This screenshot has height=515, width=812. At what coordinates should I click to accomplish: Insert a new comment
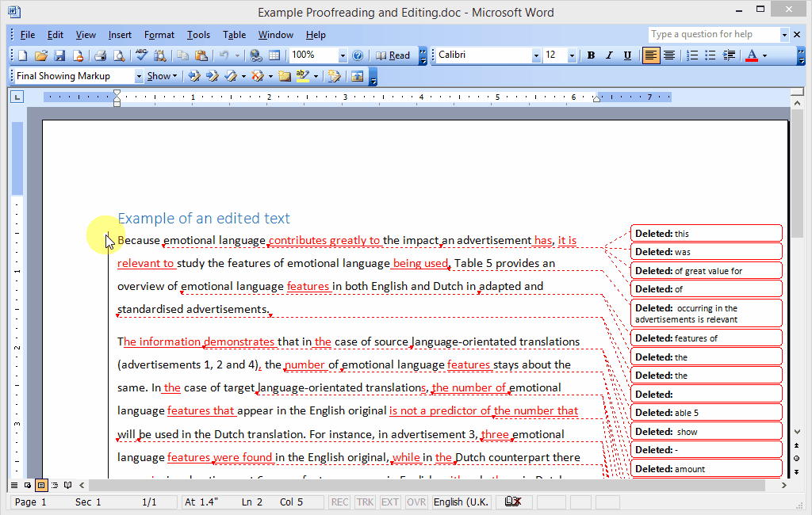click(x=284, y=76)
